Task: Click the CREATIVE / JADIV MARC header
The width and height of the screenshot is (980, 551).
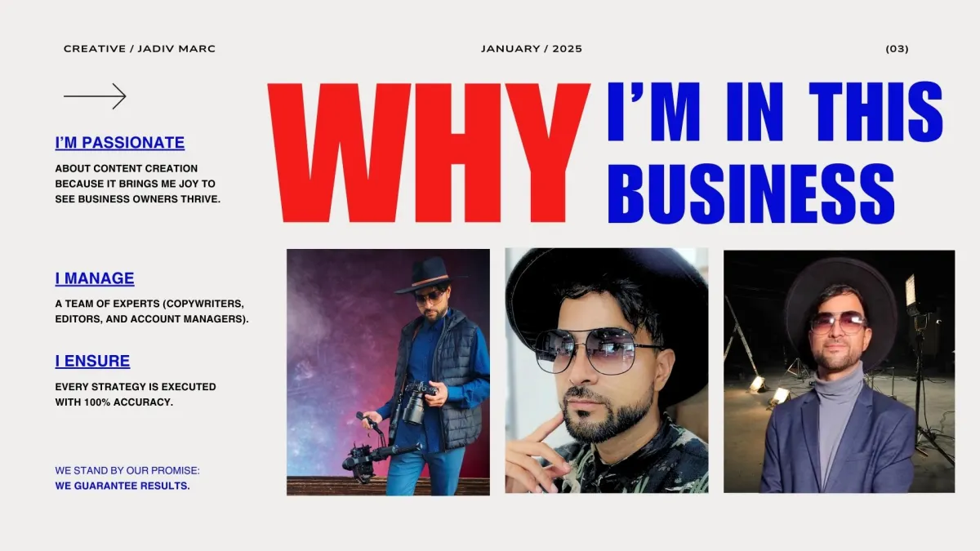Action: [x=140, y=49]
